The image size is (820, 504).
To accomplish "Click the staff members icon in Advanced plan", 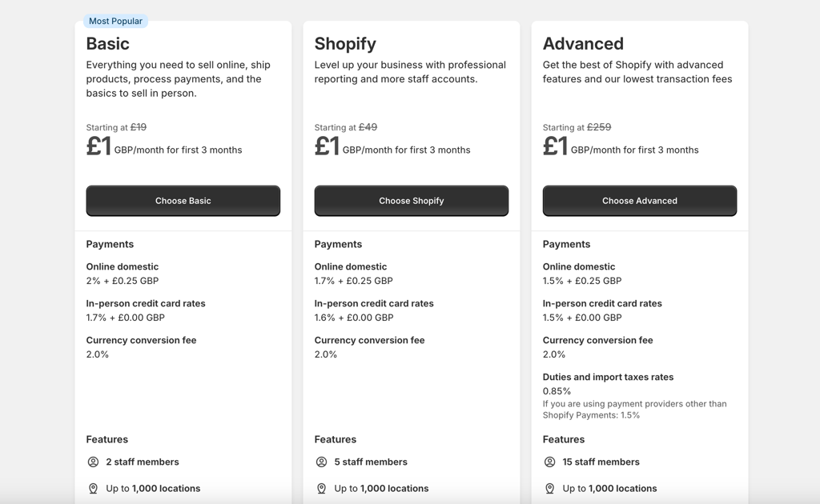I will point(549,462).
